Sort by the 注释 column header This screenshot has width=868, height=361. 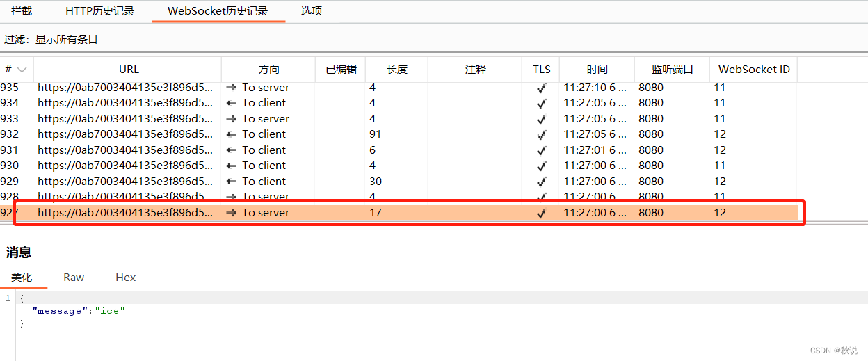click(475, 70)
